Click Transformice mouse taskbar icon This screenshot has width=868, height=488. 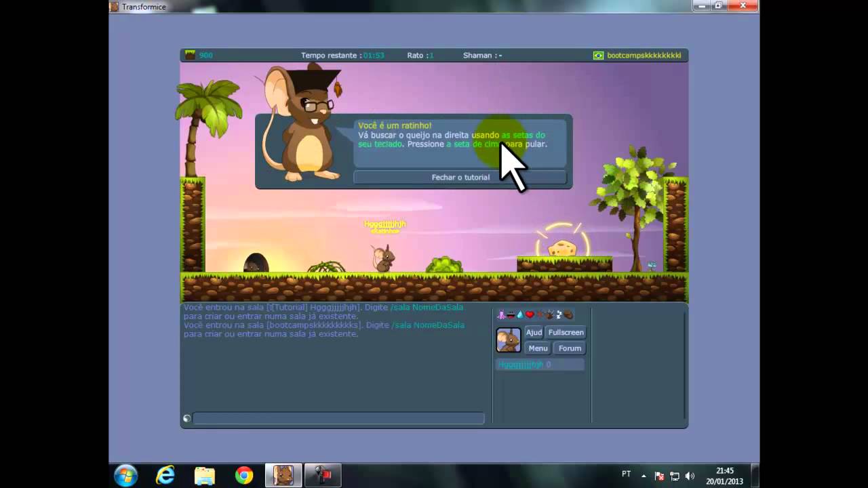click(x=283, y=475)
